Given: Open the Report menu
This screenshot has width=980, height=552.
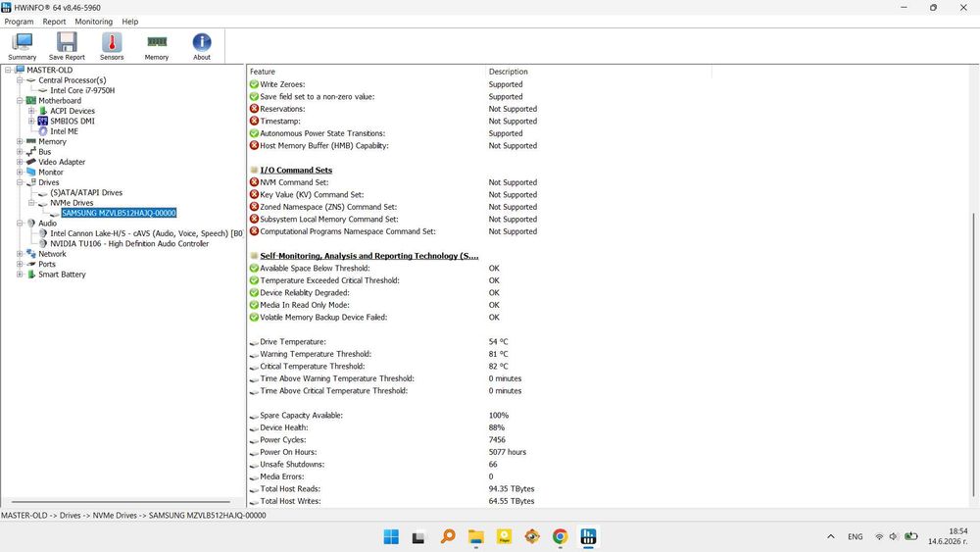Looking at the screenshot, I should [54, 22].
